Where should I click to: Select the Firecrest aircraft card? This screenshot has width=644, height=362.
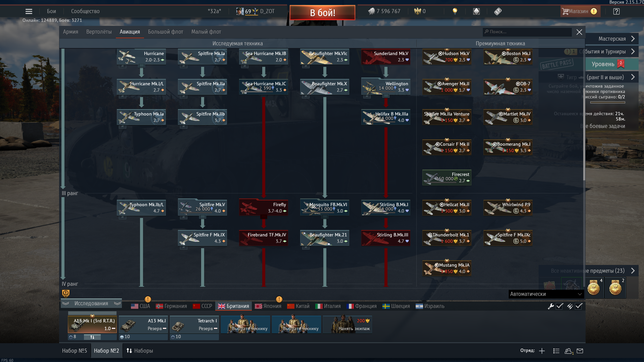[x=447, y=178]
